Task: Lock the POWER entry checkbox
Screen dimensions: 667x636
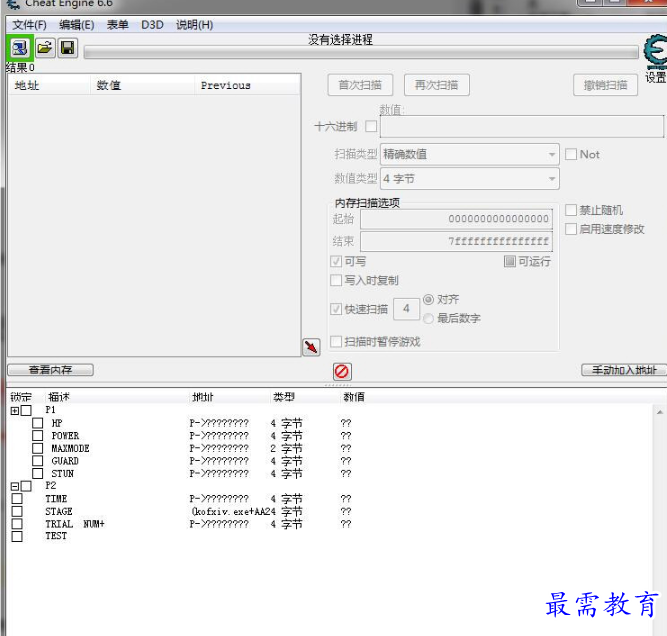Action: tap(37, 436)
